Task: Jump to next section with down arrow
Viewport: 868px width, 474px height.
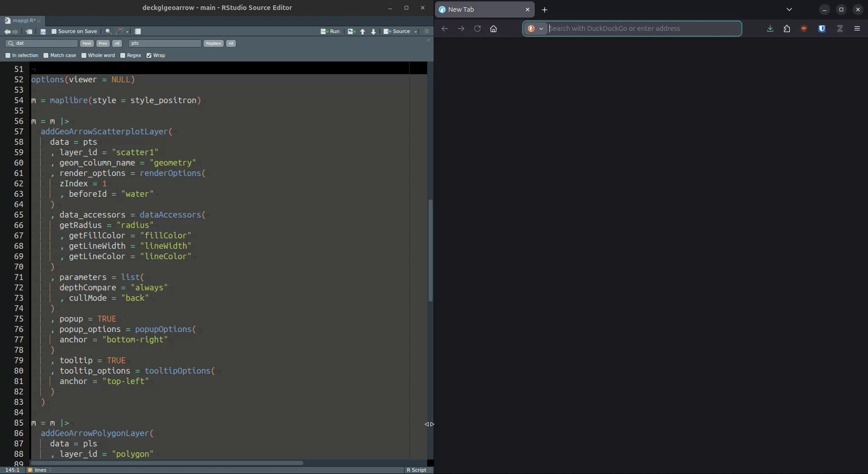Action: 373,32
